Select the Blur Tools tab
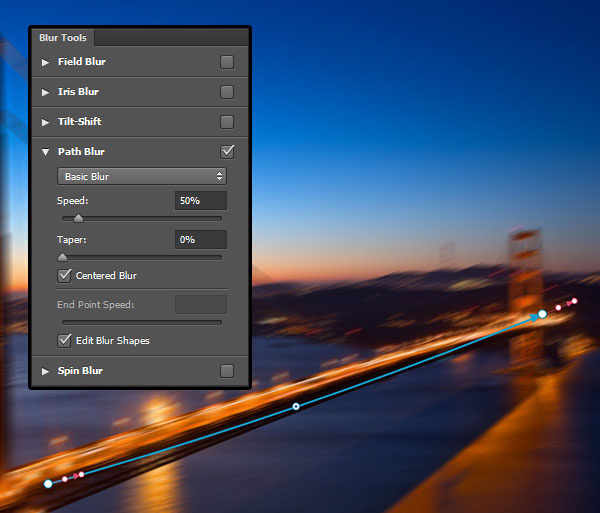The height and width of the screenshot is (513, 600). [x=63, y=37]
